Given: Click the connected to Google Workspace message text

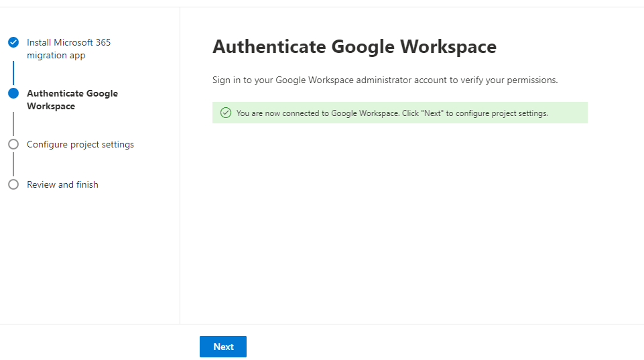Looking at the screenshot, I should pyautogui.click(x=392, y=113).
